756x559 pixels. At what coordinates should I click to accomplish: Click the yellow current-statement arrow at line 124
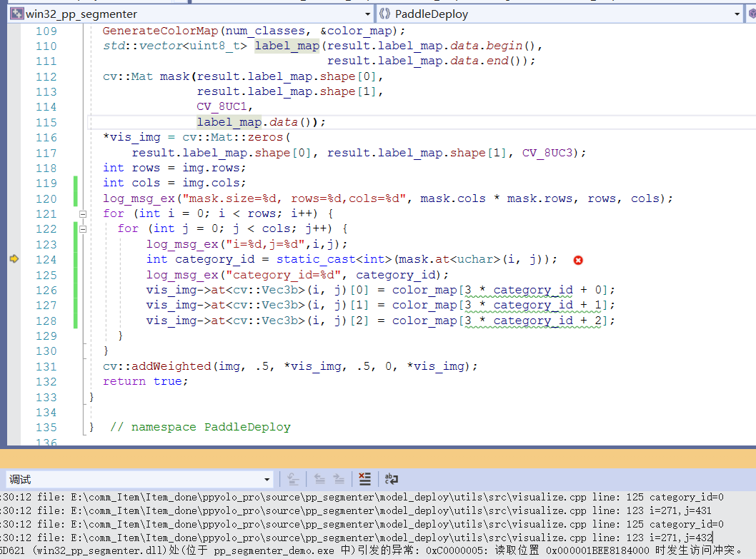14,258
